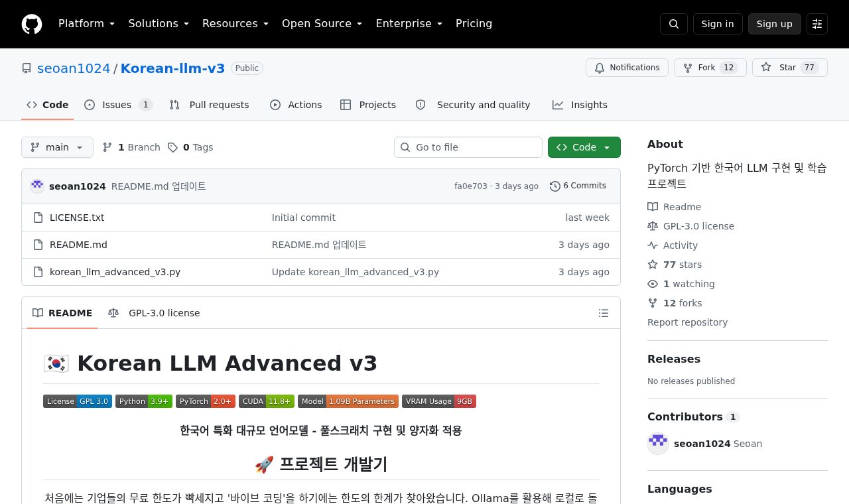Open the 77 stars link

point(675,265)
